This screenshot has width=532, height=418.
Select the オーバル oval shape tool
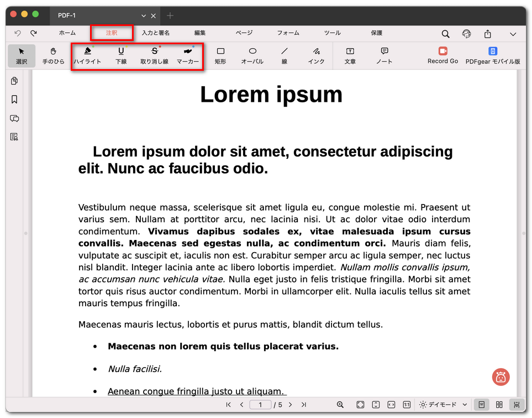coord(252,55)
